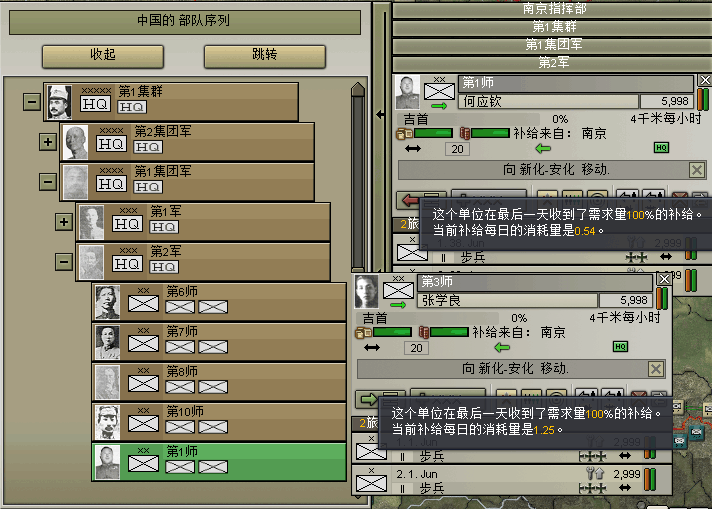Click the 收起 button
Screen dimensions: 712x509
coord(103,56)
